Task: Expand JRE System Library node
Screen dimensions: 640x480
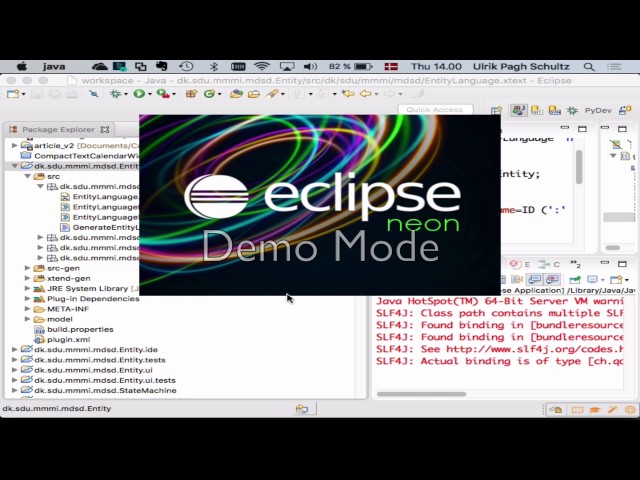Action: coord(27,288)
